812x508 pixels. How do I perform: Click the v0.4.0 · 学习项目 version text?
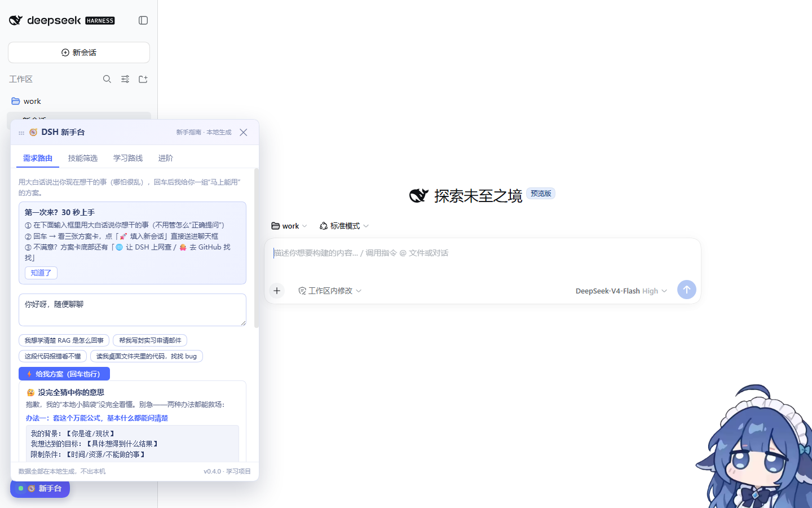point(227,471)
